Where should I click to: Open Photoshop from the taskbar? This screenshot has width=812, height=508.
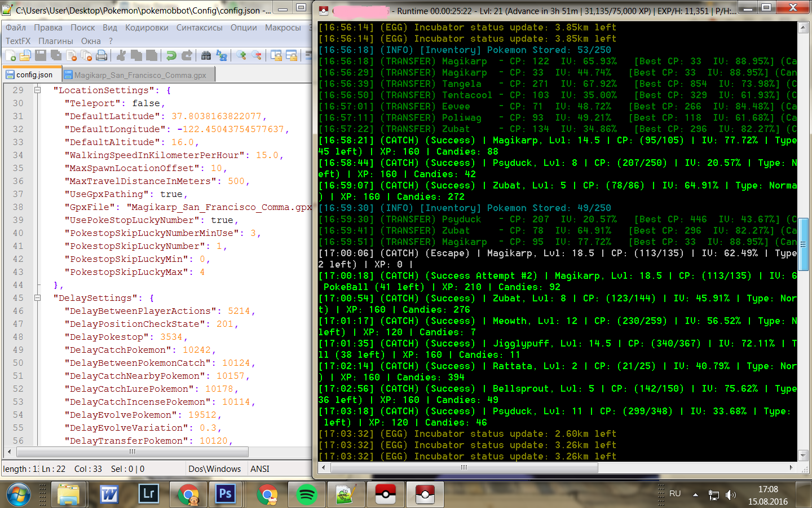tap(225, 495)
